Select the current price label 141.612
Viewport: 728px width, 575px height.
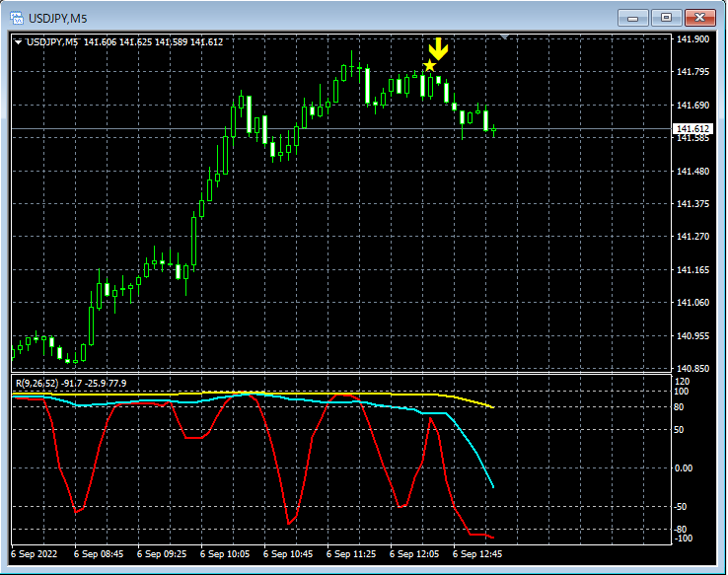[692, 128]
